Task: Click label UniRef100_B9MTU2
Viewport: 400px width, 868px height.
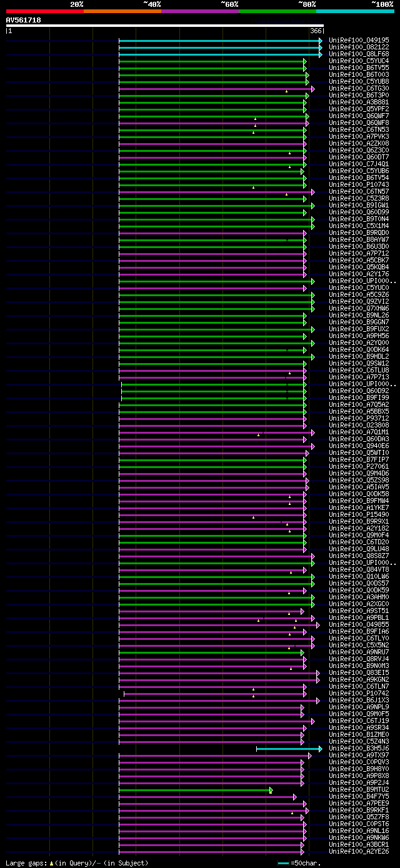Action: coord(359,789)
